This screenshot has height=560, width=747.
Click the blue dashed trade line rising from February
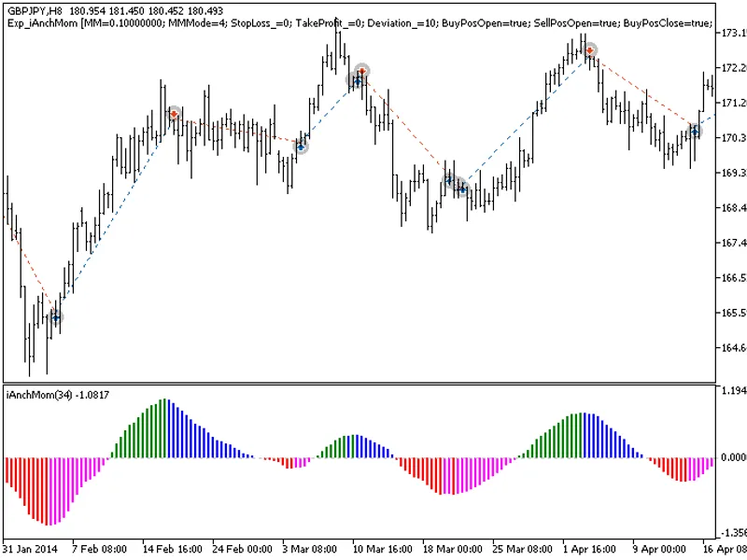[x=114, y=217]
